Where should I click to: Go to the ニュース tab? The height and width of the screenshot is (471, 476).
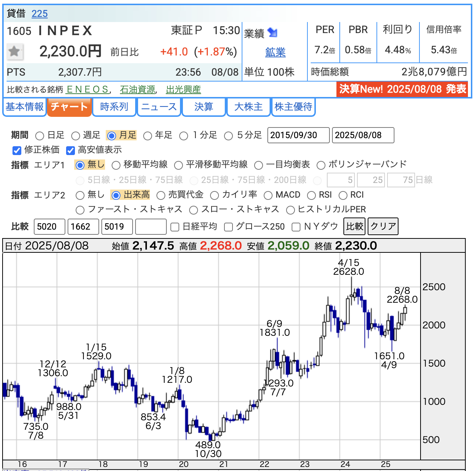[159, 107]
